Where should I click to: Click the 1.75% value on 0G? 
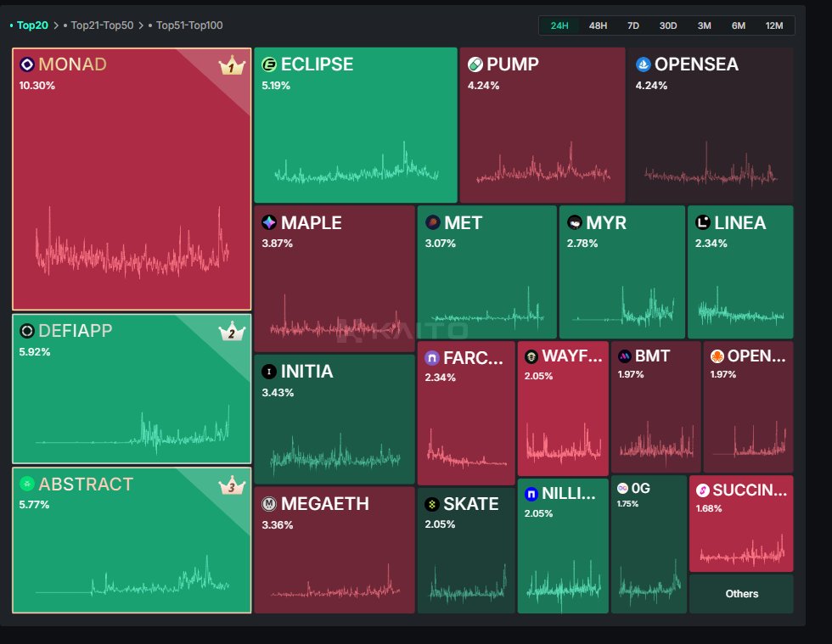coord(627,503)
